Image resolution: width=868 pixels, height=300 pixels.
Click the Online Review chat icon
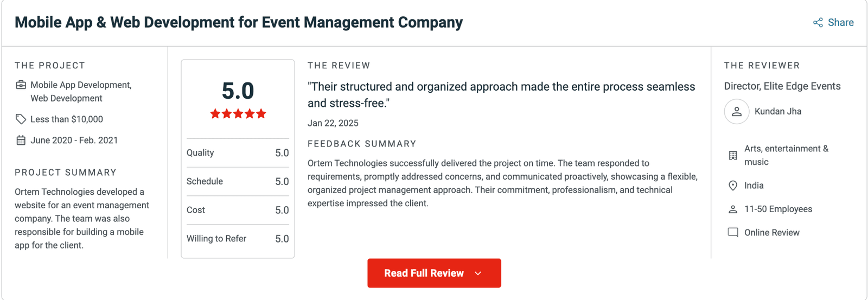tap(733, 233)
